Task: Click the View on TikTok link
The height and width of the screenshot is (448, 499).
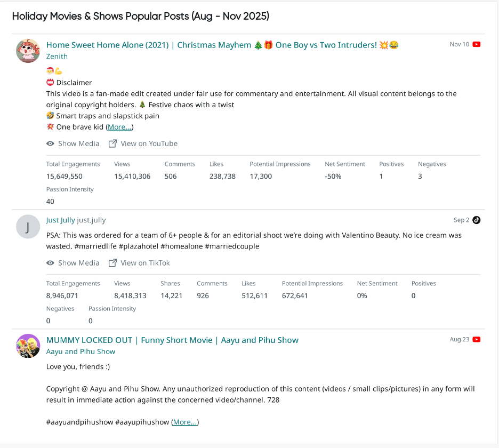Action: point(145,262)
